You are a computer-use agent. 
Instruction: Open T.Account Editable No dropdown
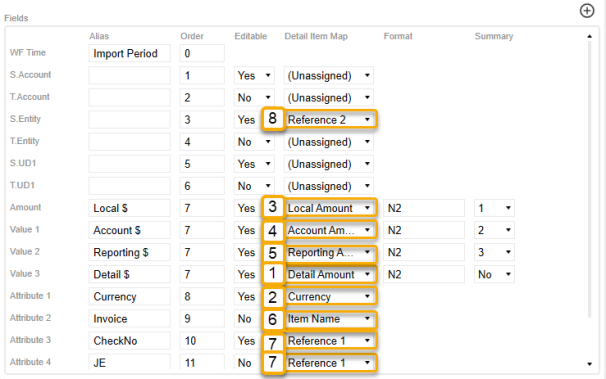coord(254,97)
